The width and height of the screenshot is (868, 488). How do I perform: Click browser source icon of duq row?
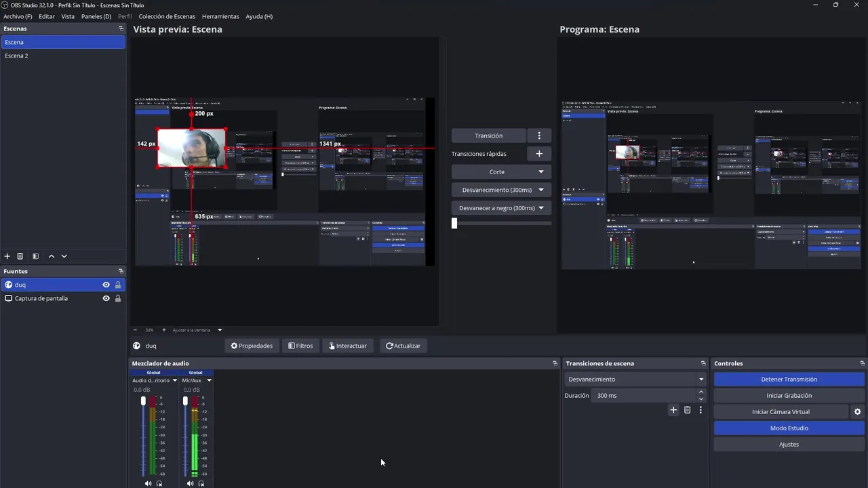pos(8,285)
